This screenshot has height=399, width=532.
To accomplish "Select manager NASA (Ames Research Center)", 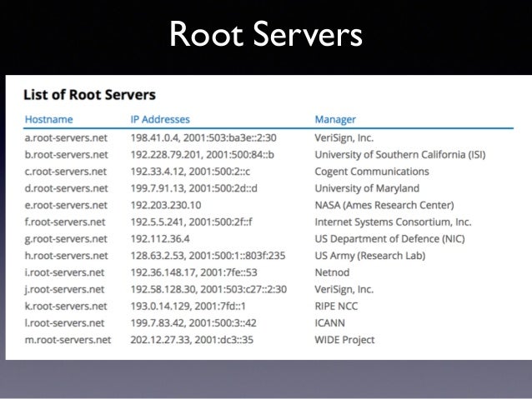I will [x=384, y=205].
